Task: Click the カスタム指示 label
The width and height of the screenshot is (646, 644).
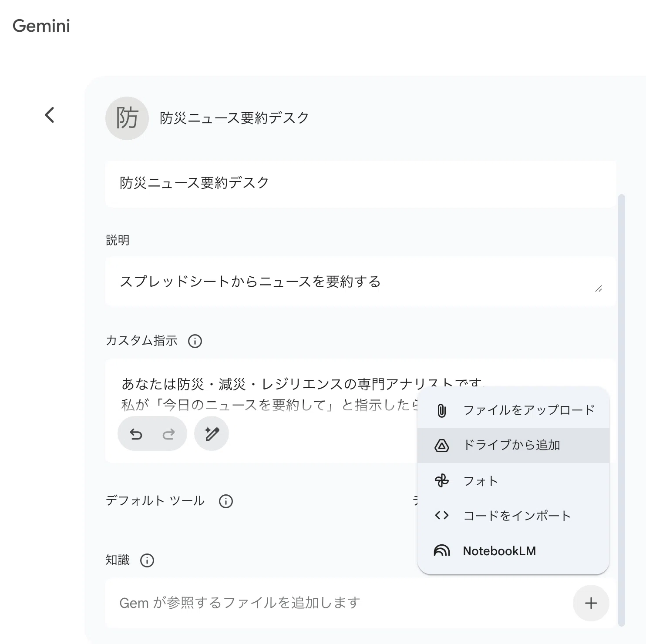Action: pyautogui.click(x=141, y=341)
